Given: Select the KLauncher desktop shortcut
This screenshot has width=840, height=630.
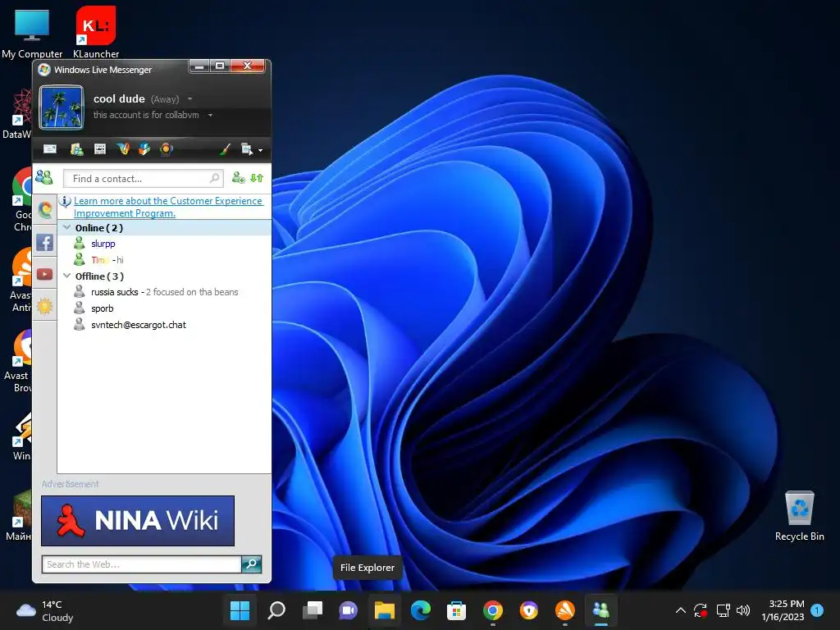Looking at the screenshot, I should [x=96, y=32].
